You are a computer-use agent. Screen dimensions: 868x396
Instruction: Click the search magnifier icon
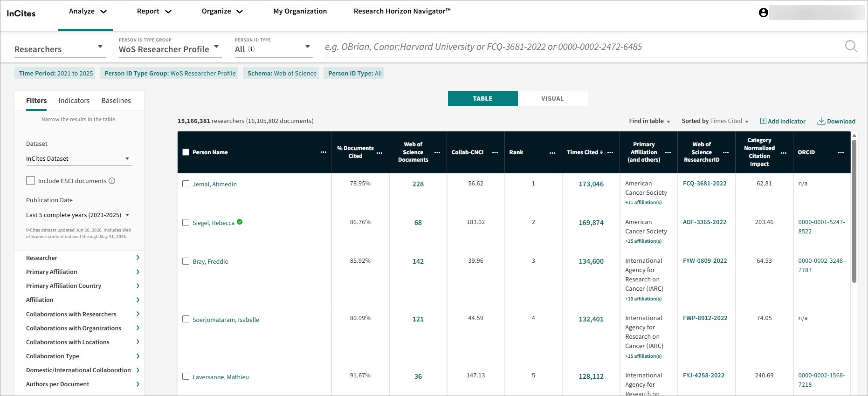[x=851, y=46]
